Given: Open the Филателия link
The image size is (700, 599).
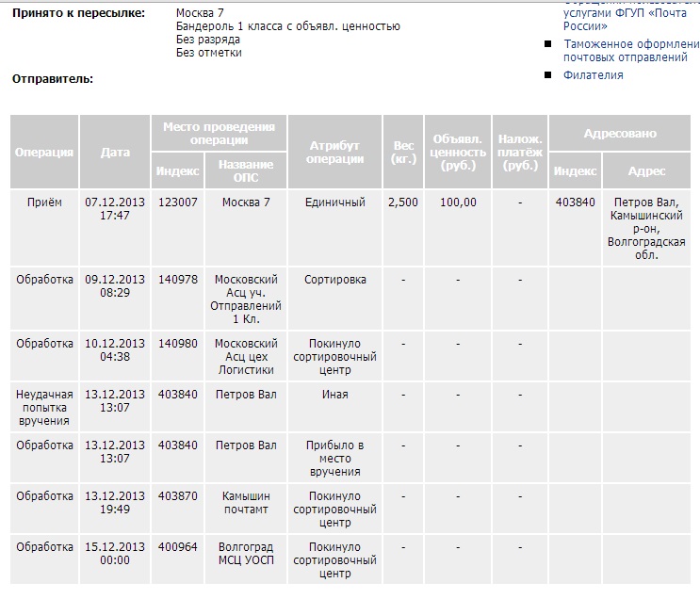Looking at the screenshot, I should click(593, 75).
